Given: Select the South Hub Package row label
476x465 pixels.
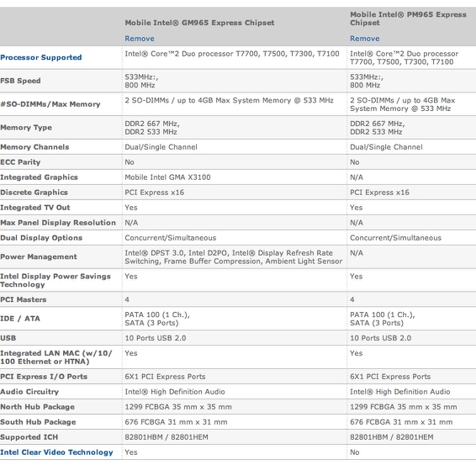Looking at the screenshot, I should tap(38, 422).
